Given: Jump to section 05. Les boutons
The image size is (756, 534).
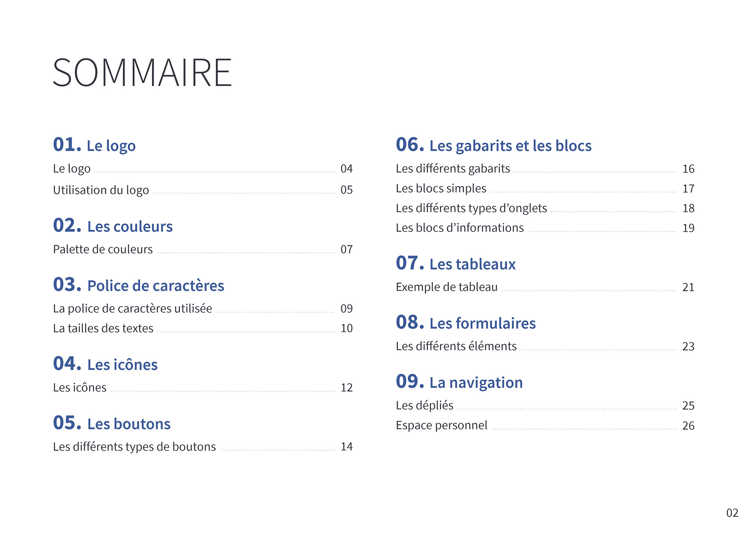Looking at the screenshot, I should (x=112, y=423).
